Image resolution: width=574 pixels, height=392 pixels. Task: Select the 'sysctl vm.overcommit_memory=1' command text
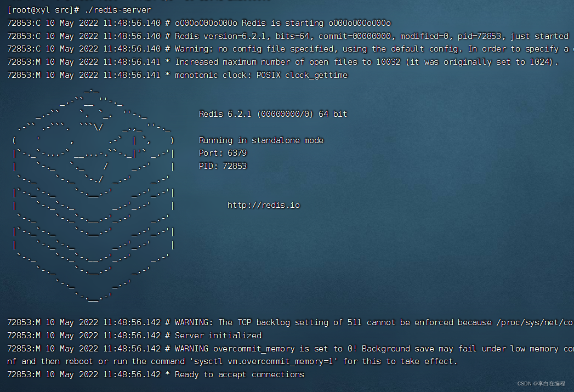(264, 362)
